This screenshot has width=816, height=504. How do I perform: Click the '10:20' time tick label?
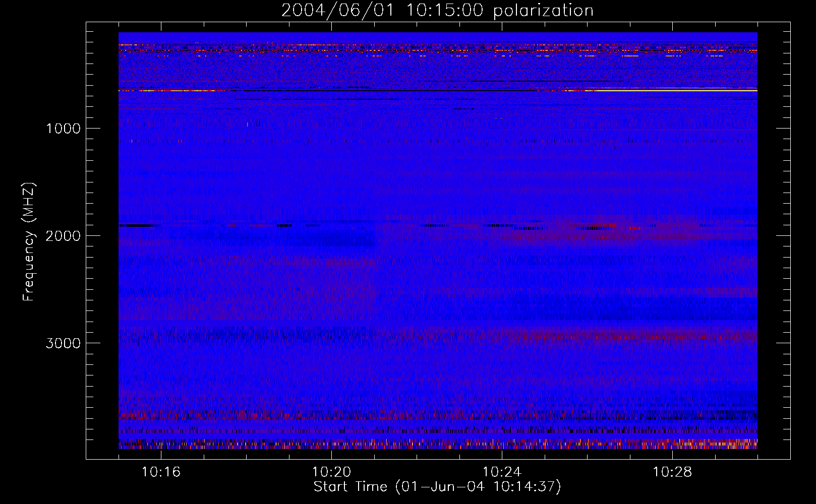tap(331, 472)
